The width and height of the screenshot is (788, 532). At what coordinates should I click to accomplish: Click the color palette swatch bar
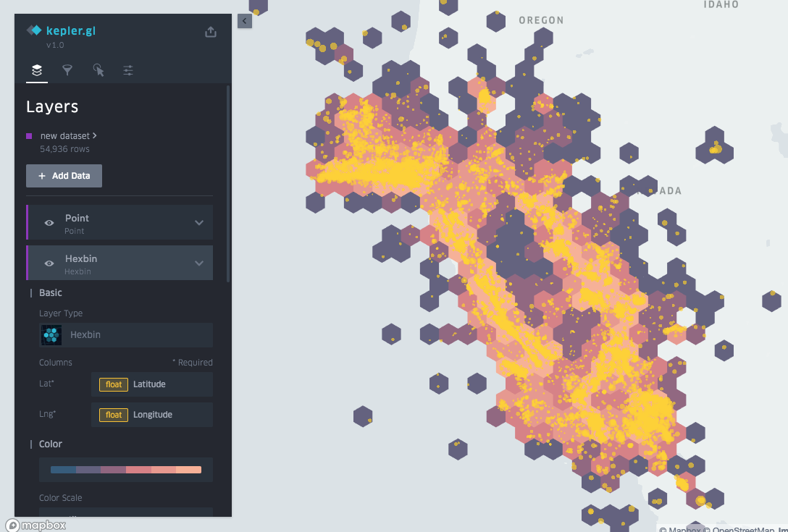point(126,470)
